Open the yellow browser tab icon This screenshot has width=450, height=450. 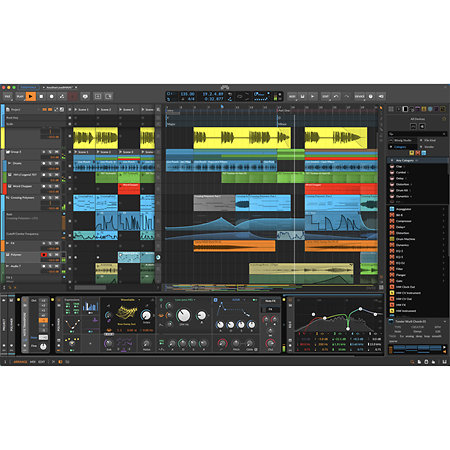(x=424, y=109)
